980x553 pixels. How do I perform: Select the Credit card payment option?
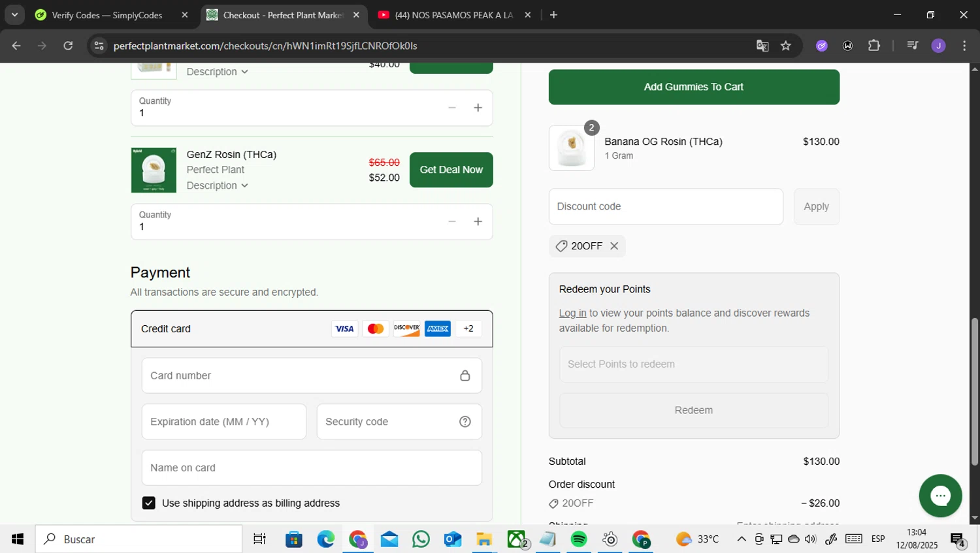coord(312,328)
